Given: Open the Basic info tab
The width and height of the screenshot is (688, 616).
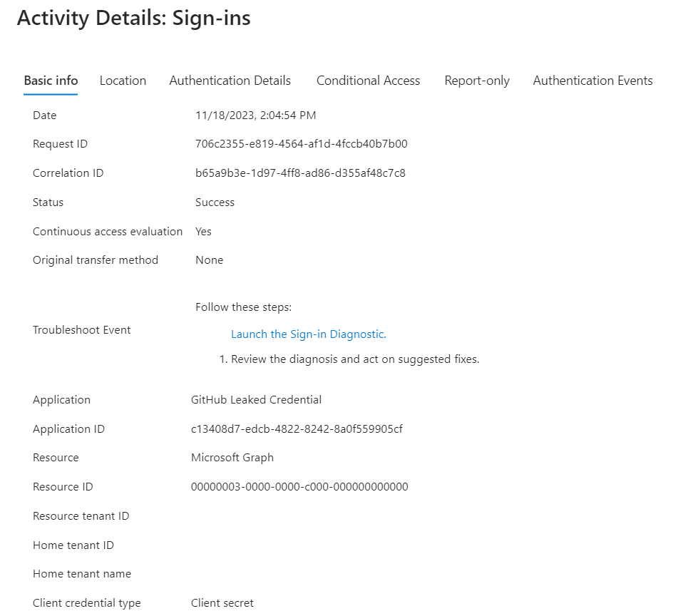Looking at the screenshot, I should point(51,81).
